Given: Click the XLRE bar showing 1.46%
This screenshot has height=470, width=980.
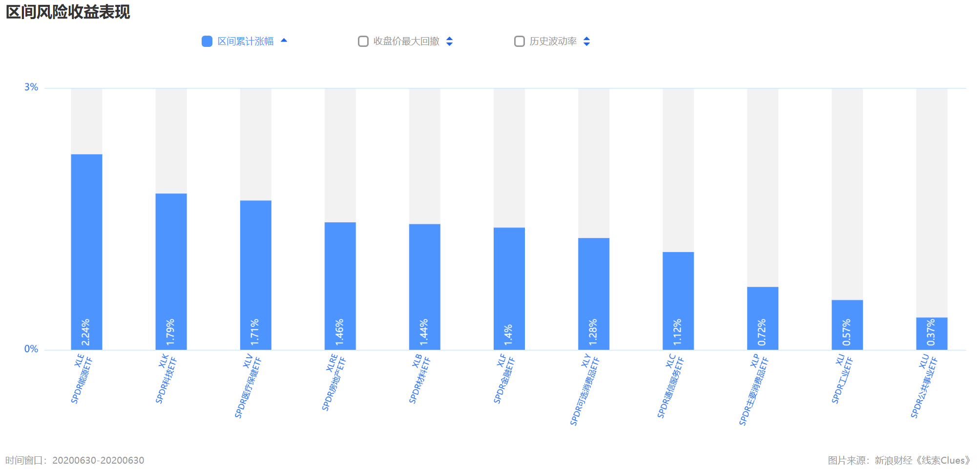Looking at the screenshot, I should tap(340, 286).
